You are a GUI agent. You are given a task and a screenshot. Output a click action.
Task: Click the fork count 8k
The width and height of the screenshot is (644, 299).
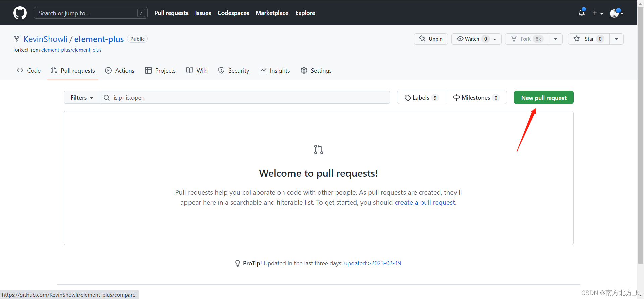tap(538, 39)
